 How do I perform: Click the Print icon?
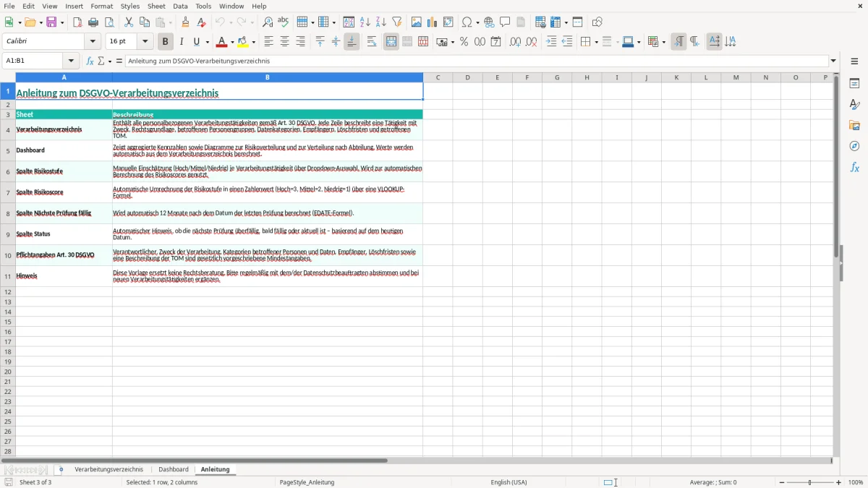(93, 22)
